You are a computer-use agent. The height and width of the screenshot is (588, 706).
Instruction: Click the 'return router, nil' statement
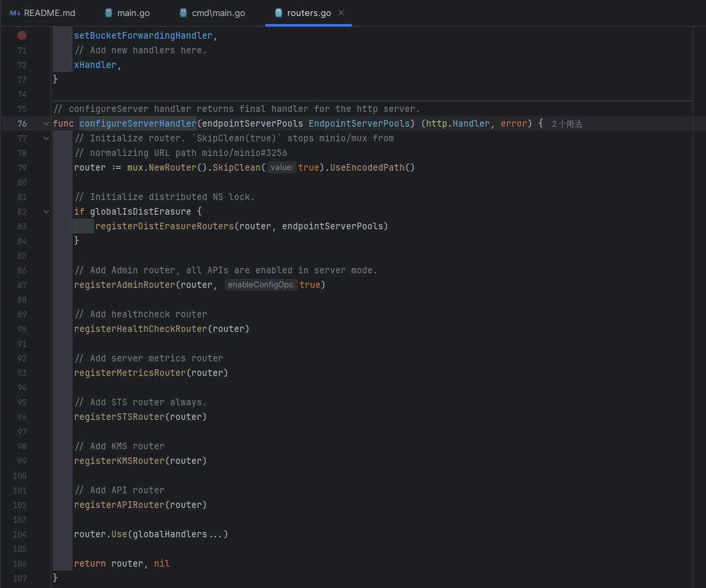(122, 564)
